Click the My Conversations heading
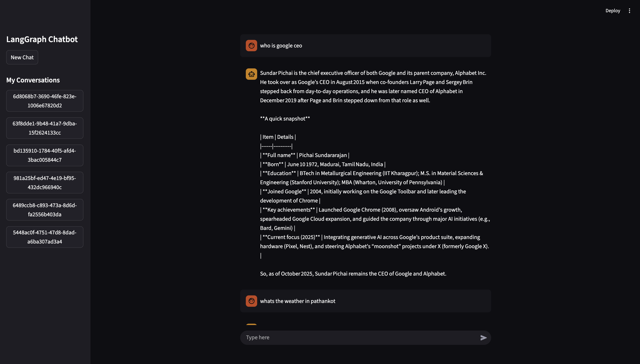 click(x=33, y=80)
